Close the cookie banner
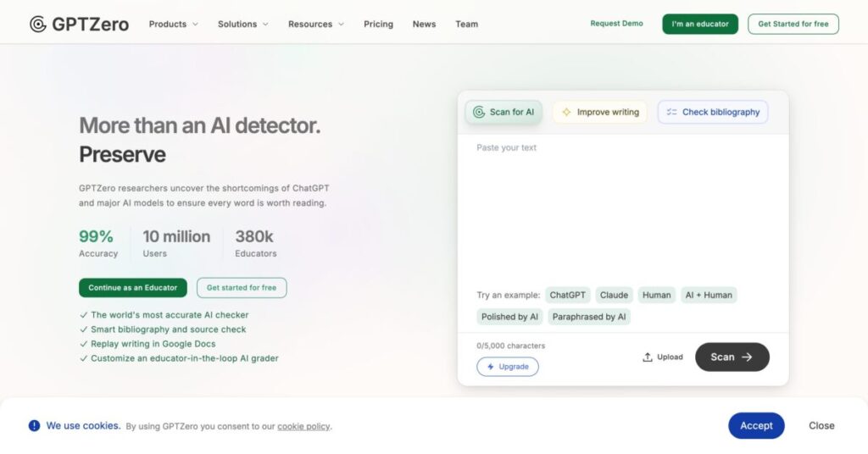 (x=821, y=426)
